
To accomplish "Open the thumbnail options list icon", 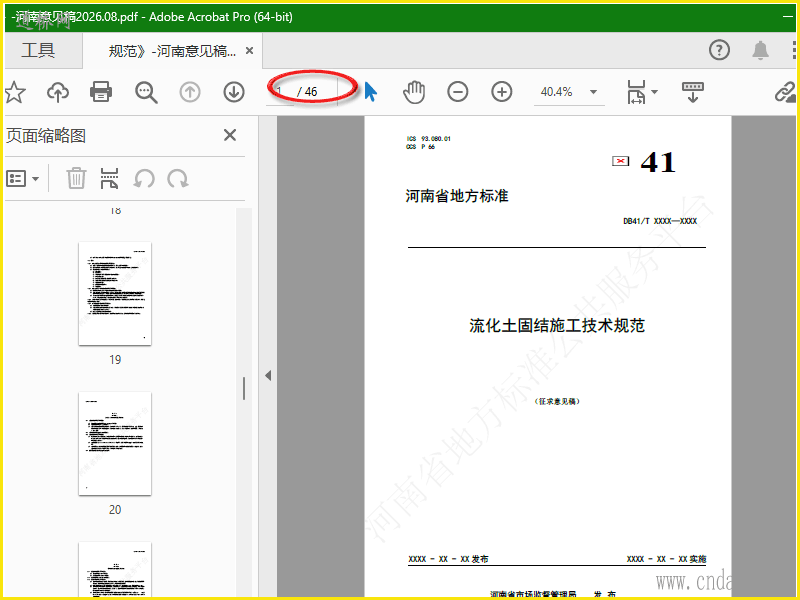I will pos(16,179).
